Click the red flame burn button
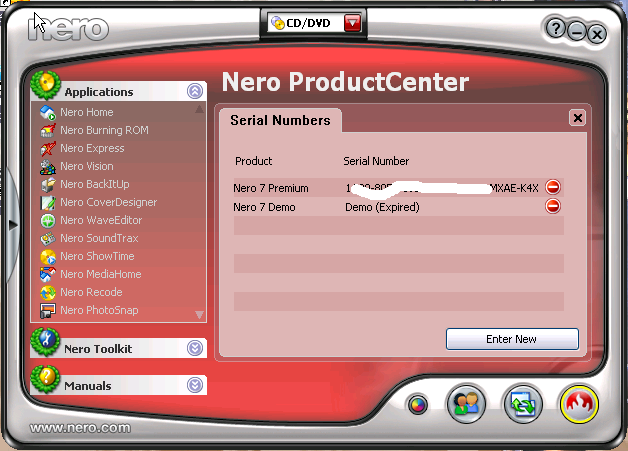This screenshot has width=628, height=451. pyautogui.click(x=579, y=404)
